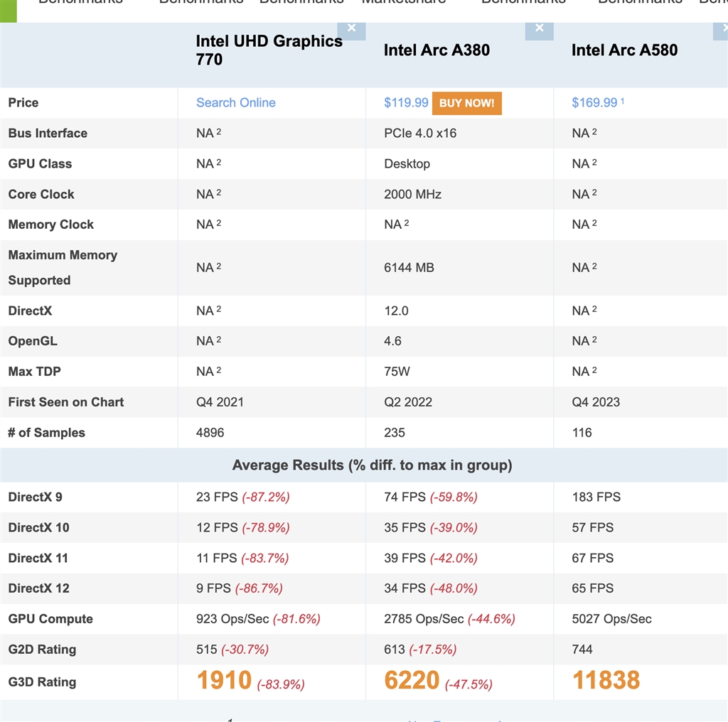728x722 pixels.
Task: Select the 11 FPS DirectX 11 result
Action: (x=216, y=559)
